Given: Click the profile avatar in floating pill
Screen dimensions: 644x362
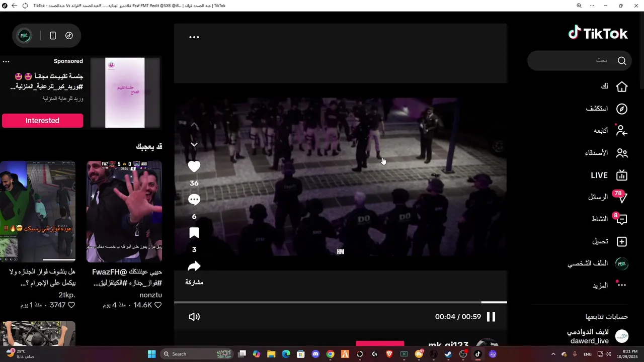Looking at the screenshot, I should pyautogui.click(x=24, y=36).
